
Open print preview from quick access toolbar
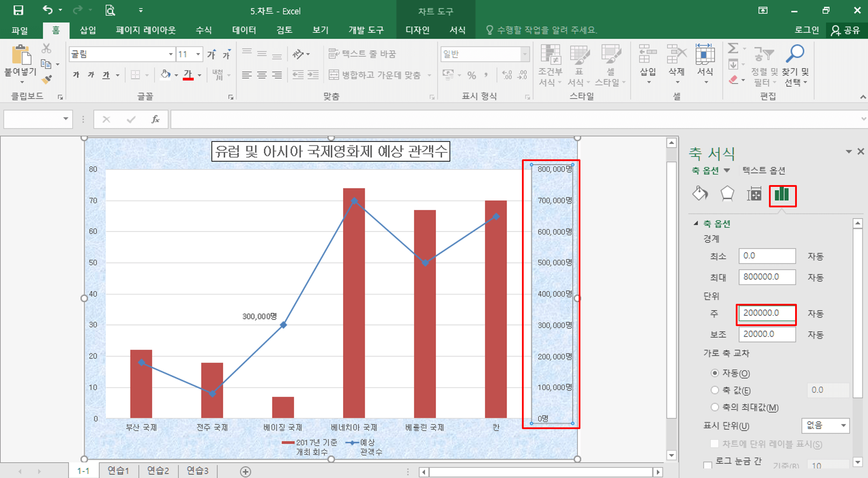pyautogui.click(x=110, y=10)
